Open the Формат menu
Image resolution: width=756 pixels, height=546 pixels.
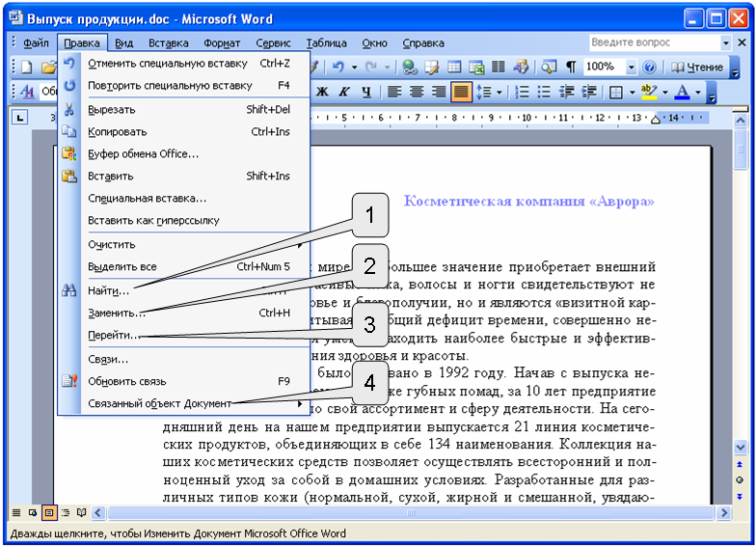(222, 42)
